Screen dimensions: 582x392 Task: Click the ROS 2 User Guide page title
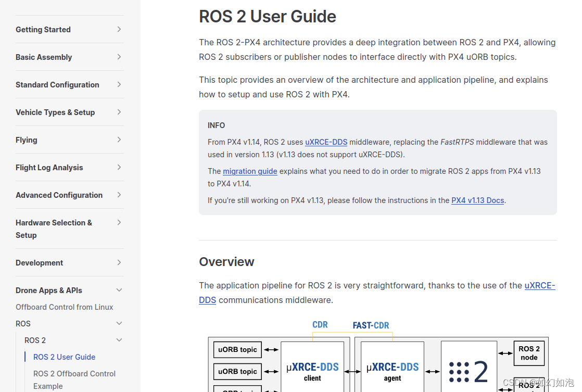tap(267, 17)
